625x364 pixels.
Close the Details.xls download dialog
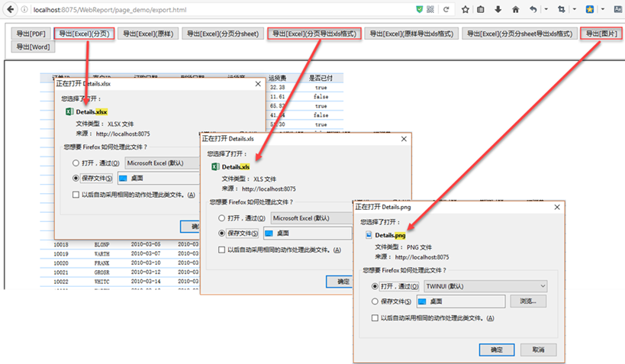coord(404,139)
